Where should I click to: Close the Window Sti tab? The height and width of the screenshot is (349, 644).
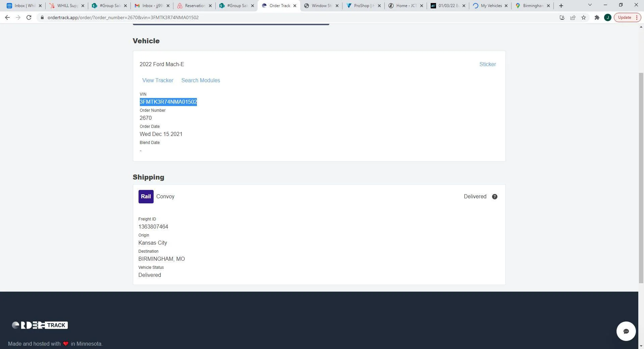point(337,6)
